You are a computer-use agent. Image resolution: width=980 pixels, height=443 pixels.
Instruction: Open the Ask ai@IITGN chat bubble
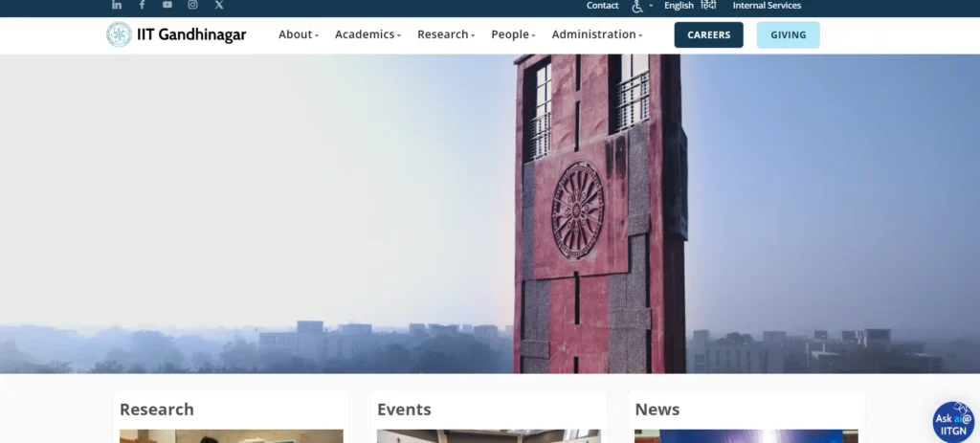tap(954, 422)
